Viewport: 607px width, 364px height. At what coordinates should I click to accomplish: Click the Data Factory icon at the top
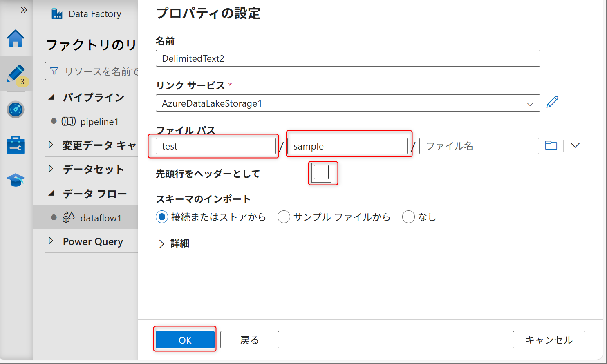[57, 13]
